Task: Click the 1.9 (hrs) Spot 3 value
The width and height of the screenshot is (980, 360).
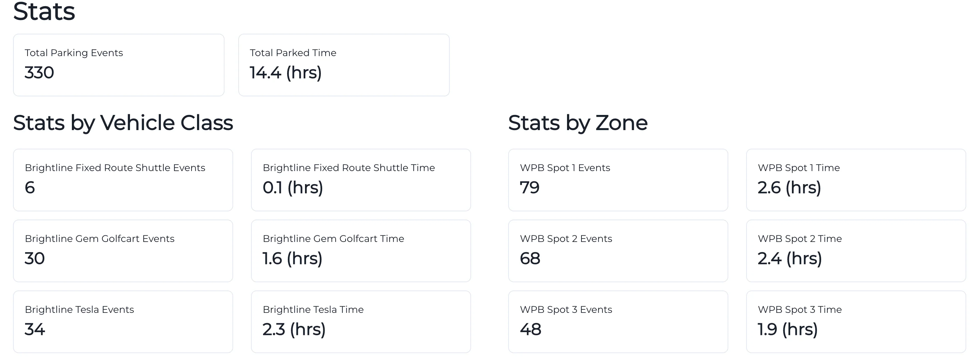Action: tap(787, 329)
